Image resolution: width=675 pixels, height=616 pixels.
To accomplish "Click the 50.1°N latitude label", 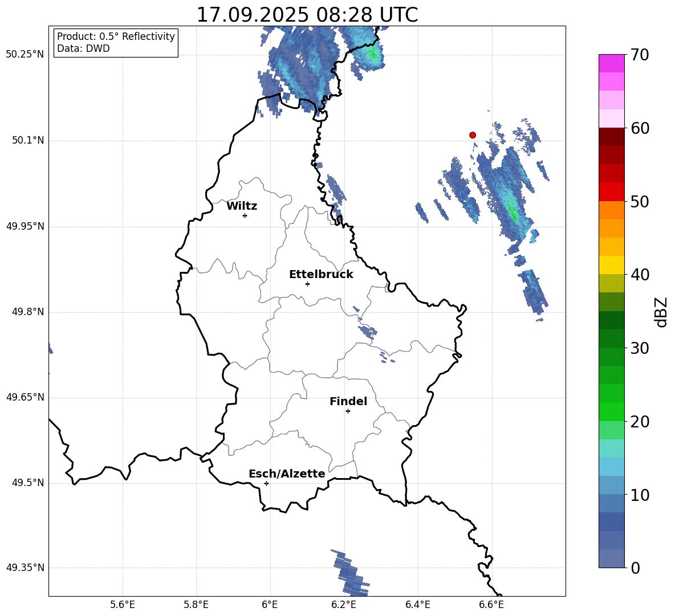I will click(x=28, y=141).
